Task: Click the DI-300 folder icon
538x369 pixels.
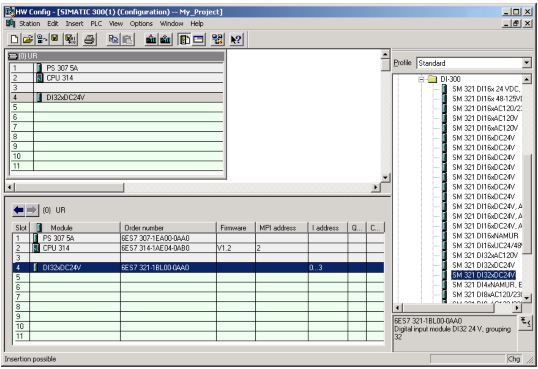Action: click(433, 79)
